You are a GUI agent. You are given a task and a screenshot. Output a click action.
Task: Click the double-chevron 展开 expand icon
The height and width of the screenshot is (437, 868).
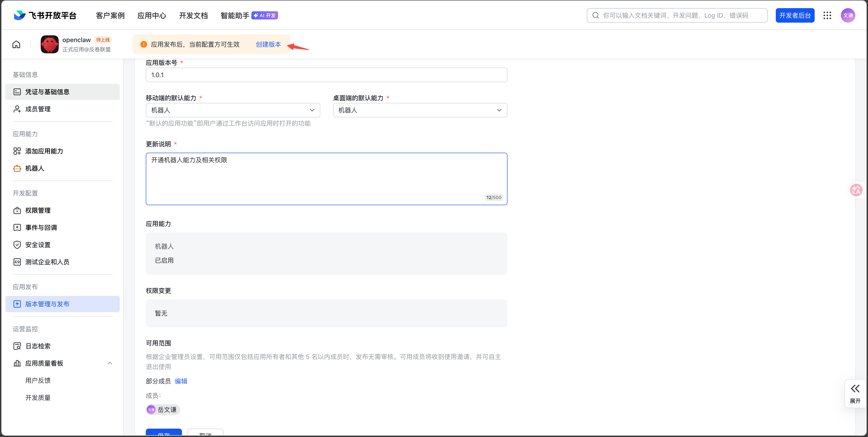[855, 388]
